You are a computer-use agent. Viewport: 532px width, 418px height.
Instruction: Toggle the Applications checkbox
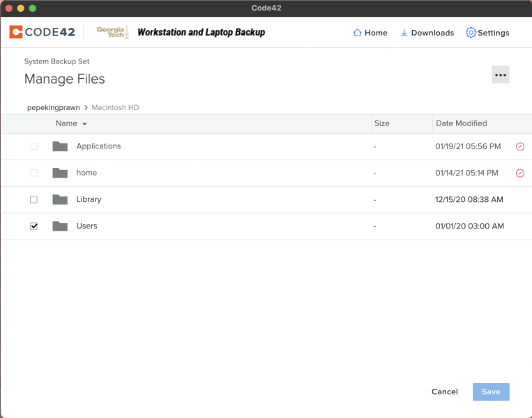point(33,146)
